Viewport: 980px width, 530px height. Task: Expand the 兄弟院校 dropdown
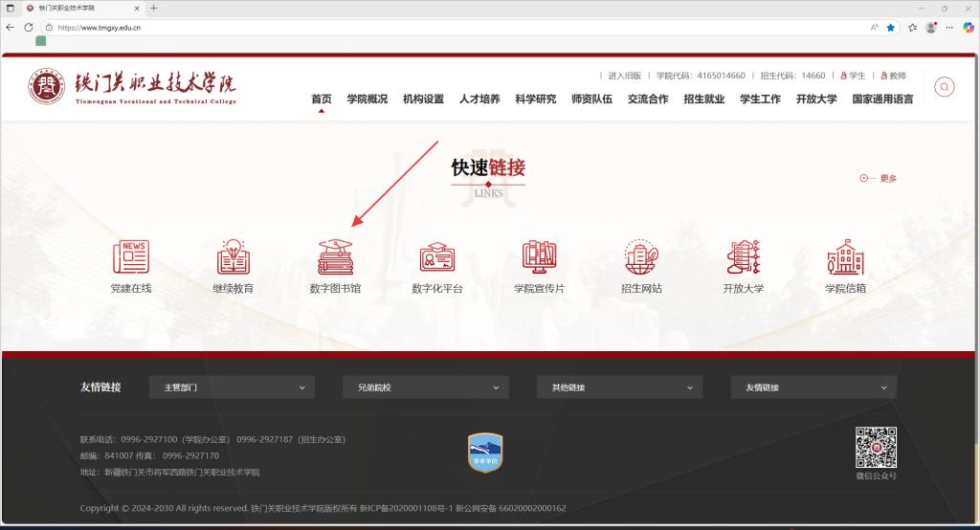(x=426, y=387)
